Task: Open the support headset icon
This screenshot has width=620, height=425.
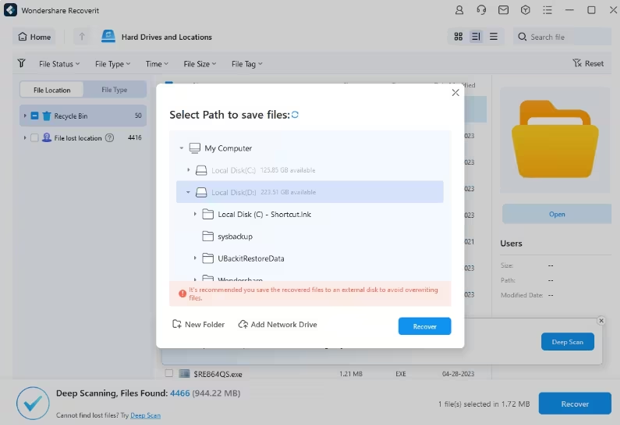Action: tap(481, 10)
